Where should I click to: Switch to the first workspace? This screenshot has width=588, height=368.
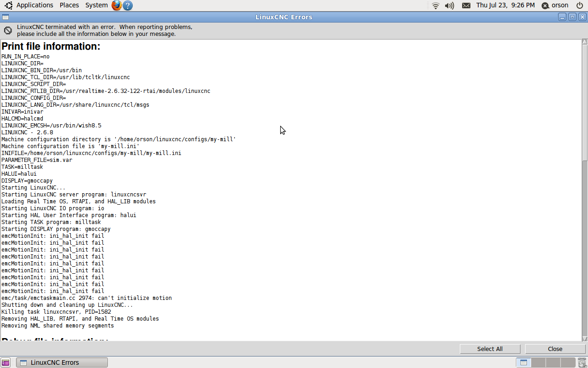tap(523, 362)
